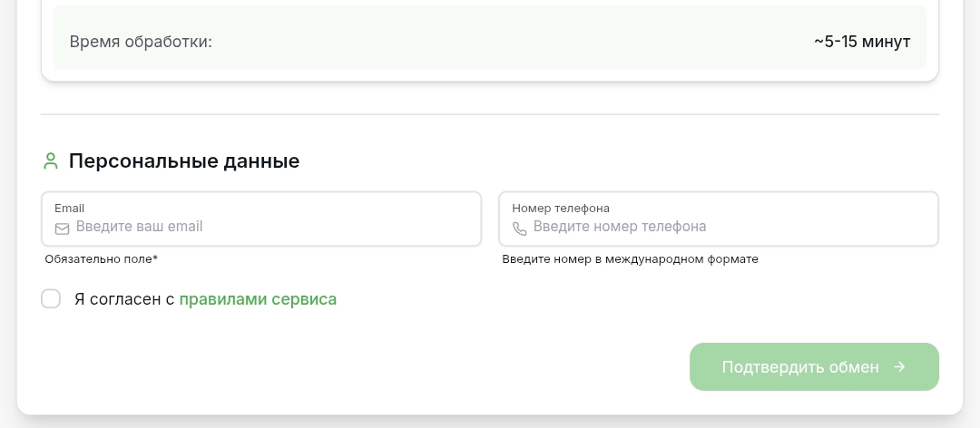Click the person icon beside Персональные данные
Screen dimensions: 980x428
tap(51, 161)
